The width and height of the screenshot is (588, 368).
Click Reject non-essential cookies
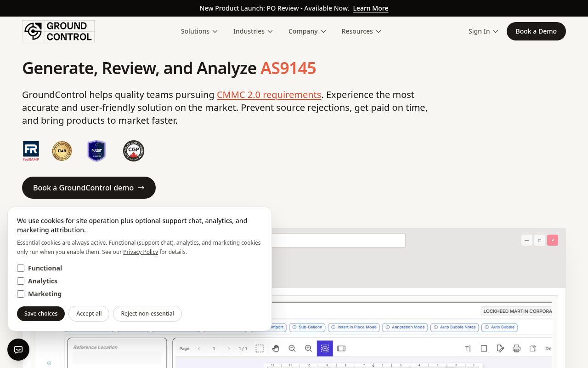[x=147, y=314]
